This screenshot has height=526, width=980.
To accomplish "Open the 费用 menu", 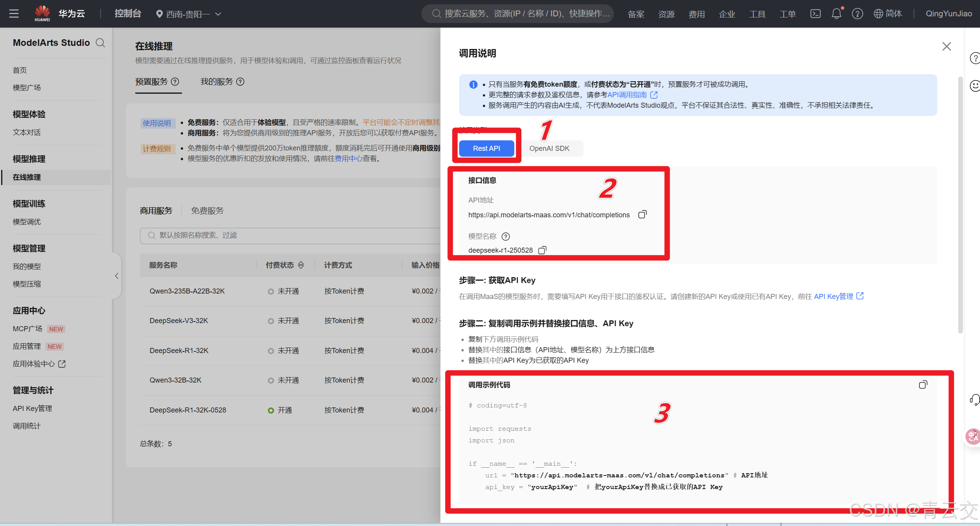I will [x=697, y=14].
